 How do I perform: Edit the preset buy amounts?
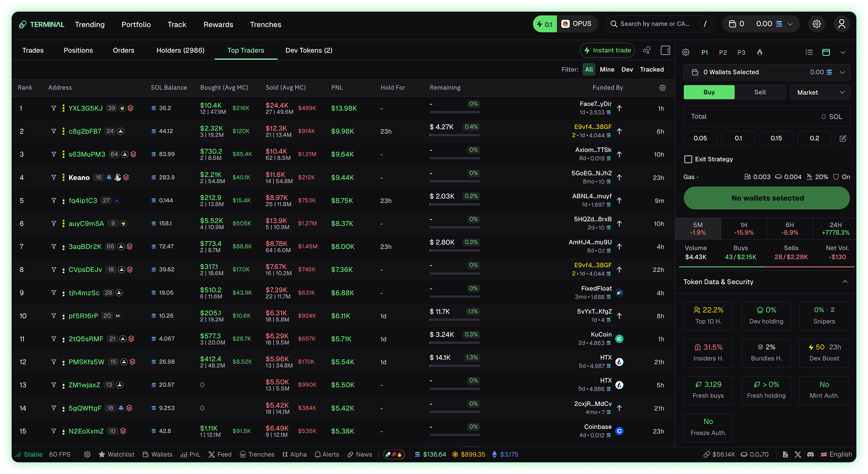(x=842, y=138)
